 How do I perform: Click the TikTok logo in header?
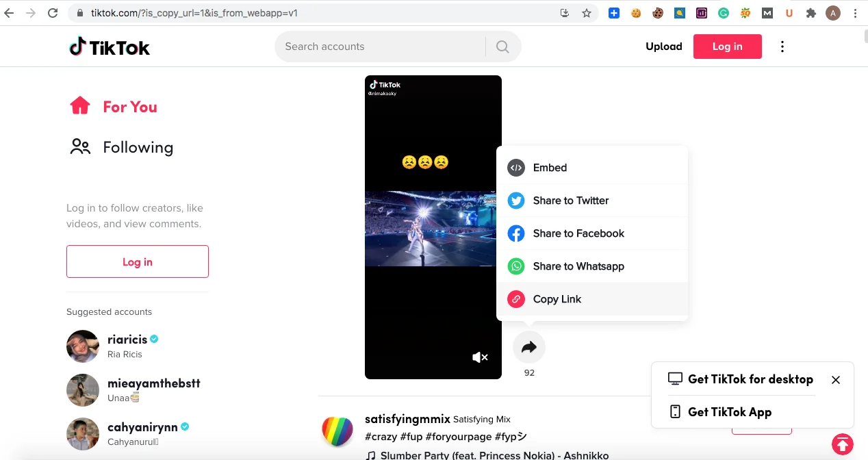tap(110, 47)
